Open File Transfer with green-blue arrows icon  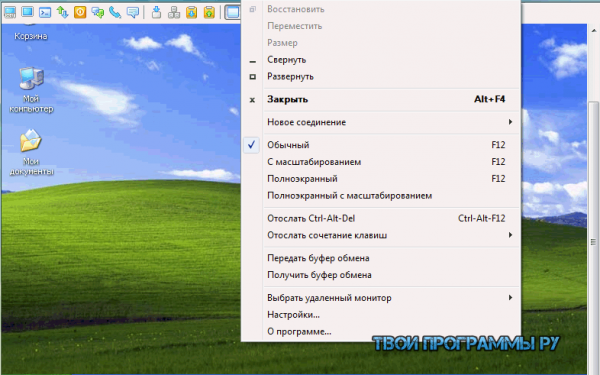point(62,12)
